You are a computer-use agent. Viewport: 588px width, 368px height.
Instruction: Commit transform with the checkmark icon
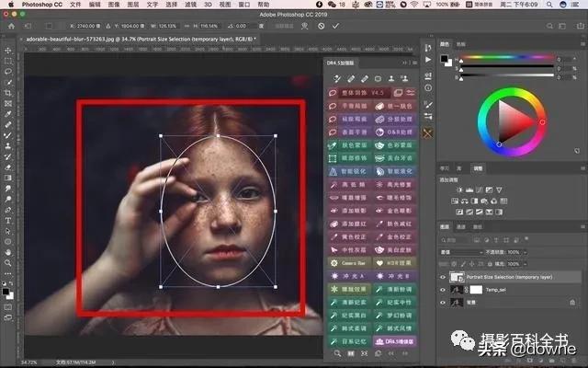[335, 26]
